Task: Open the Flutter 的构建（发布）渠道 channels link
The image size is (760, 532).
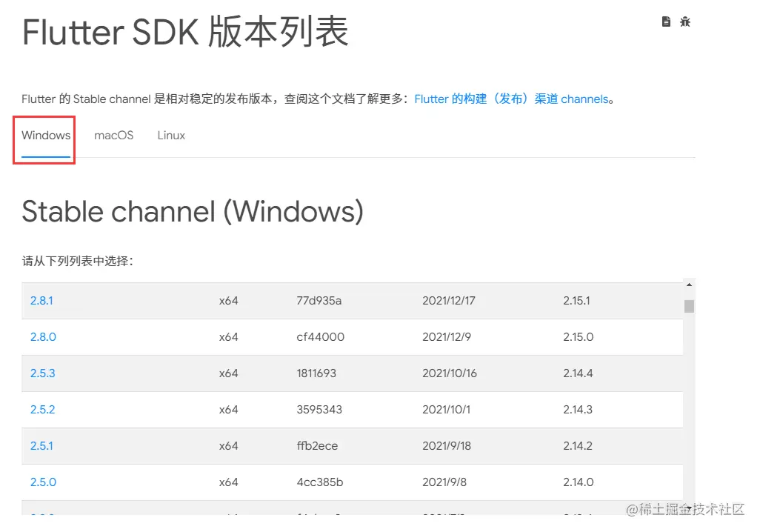Action: [511, 99]
